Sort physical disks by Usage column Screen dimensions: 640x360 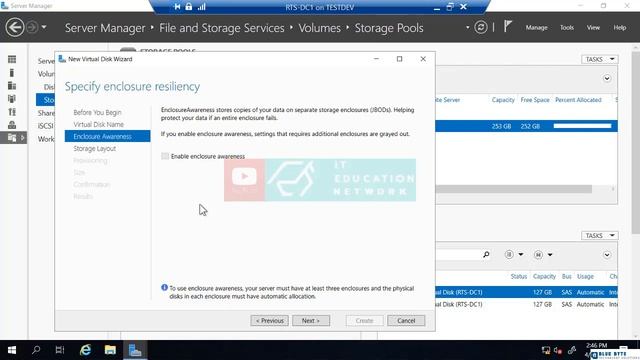(x=585, y=276)
